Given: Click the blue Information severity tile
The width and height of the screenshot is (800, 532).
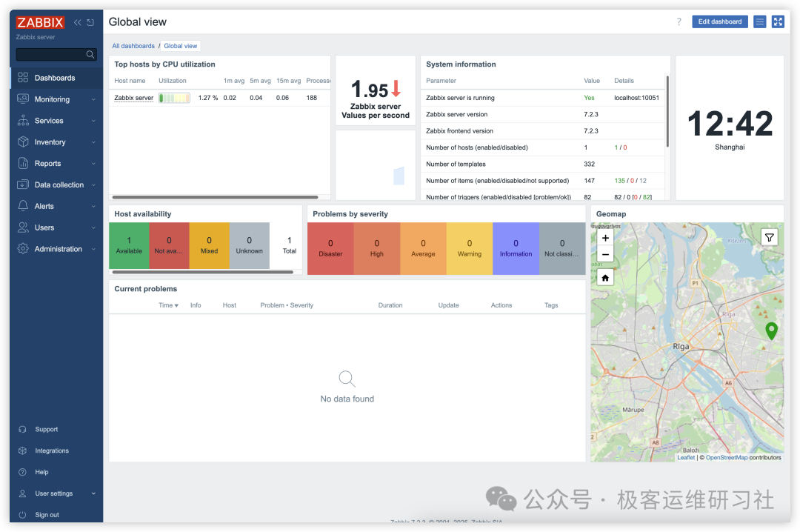Looking at the screenshot, I should 516,249.
